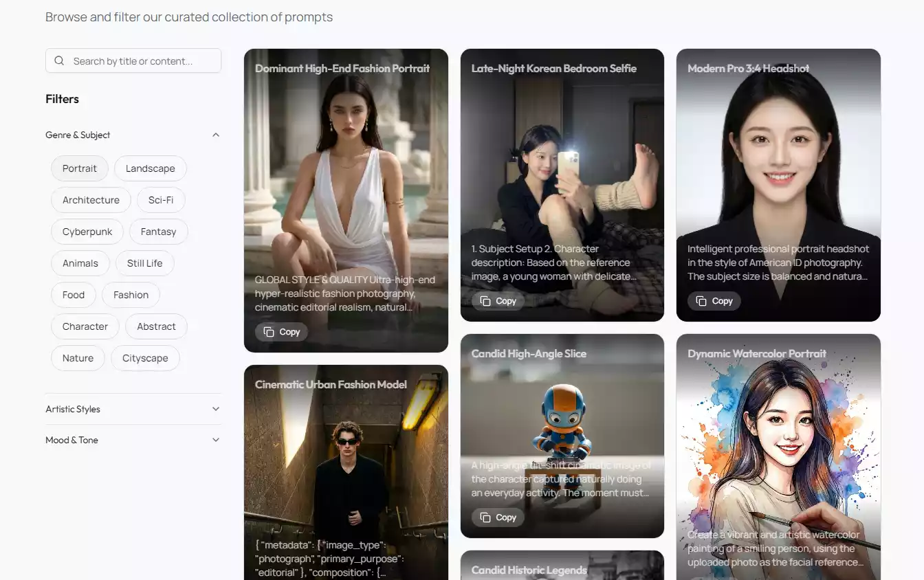
Task: Enable the Cyberpunk filter chip
Action: pos(87,232)
